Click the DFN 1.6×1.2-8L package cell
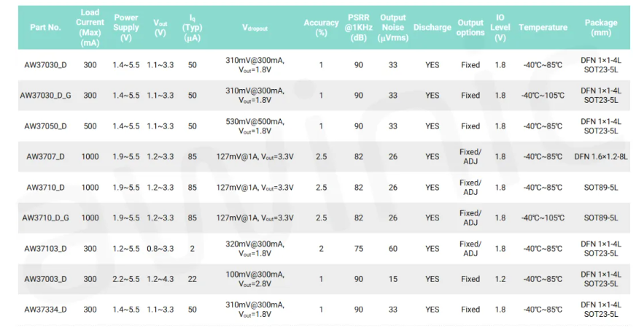 601,156
